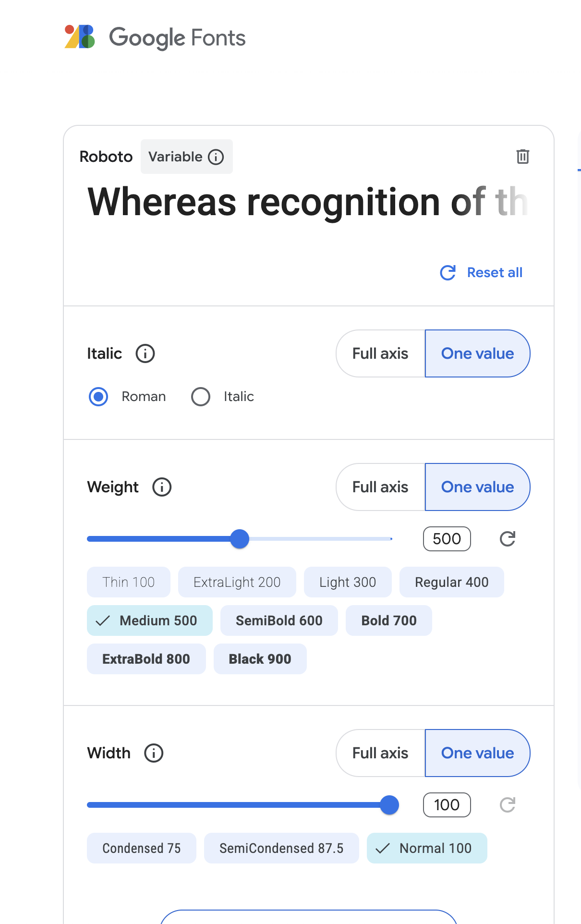Viewport: 581px width, 924px height.
Task: Select the Regular 400 weight chip
Action: point(451,582)
